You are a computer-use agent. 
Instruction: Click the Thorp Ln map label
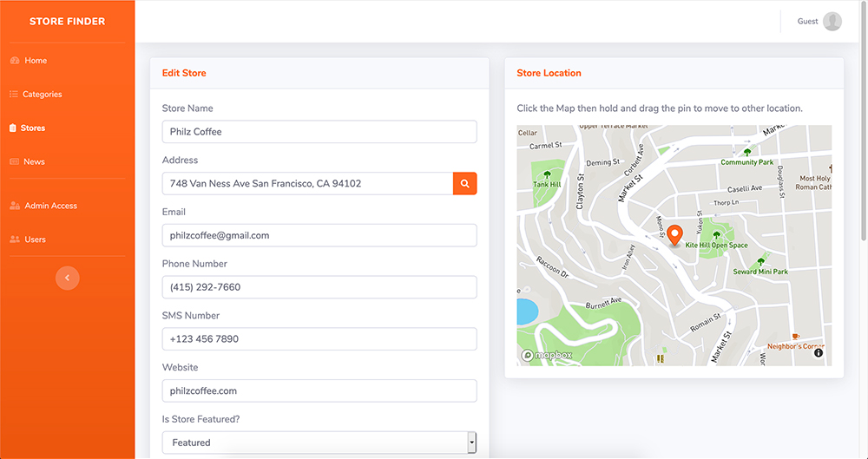726,203
